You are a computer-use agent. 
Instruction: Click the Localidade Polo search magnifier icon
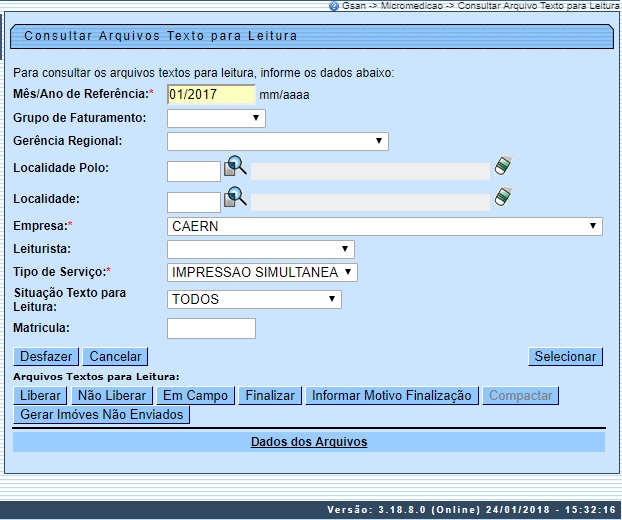click(235, 167)
